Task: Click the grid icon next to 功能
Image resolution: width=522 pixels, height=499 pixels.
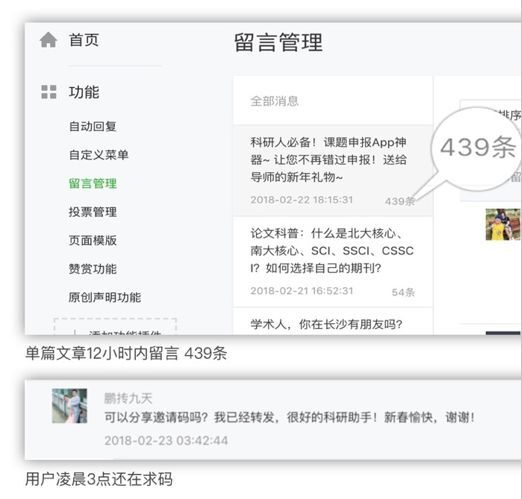Action: click(x=49, y=92)
